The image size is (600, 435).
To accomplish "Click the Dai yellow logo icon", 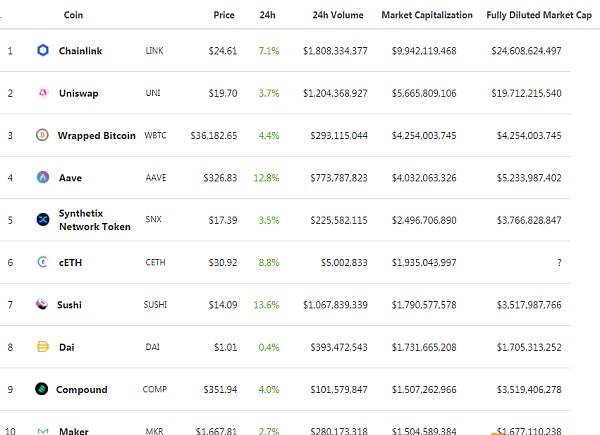I will coord(43,347).
